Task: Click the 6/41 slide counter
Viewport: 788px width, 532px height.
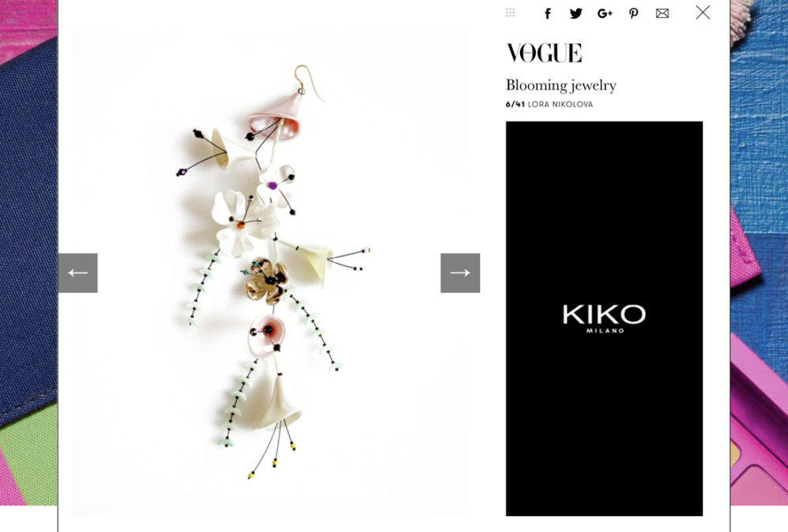Action: coord(515,104)
